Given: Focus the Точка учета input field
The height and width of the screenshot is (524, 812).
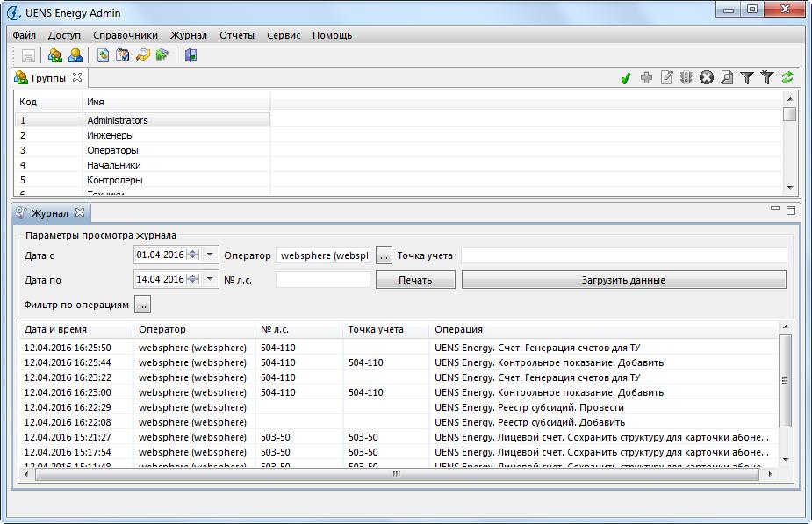Looking at the screenshot, I should (623, 255).
